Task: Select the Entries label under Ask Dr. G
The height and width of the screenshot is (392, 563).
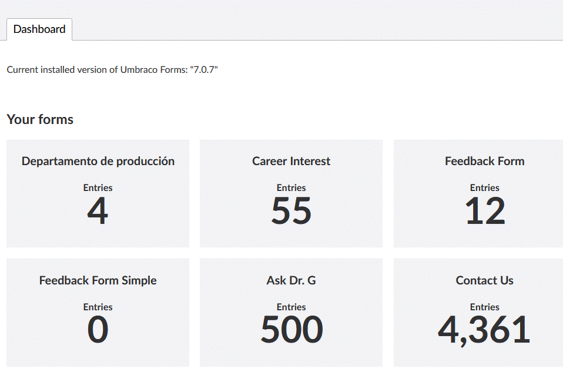Action: pyautogui.click(x=291, y=307)
